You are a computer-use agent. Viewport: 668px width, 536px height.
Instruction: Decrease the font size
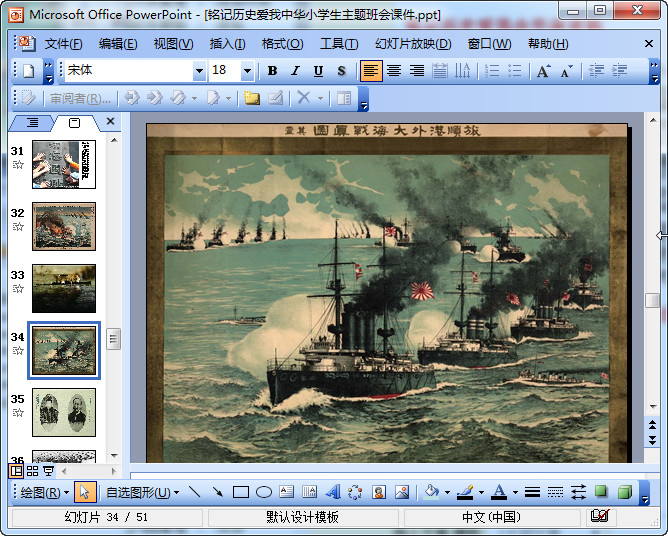567,71
